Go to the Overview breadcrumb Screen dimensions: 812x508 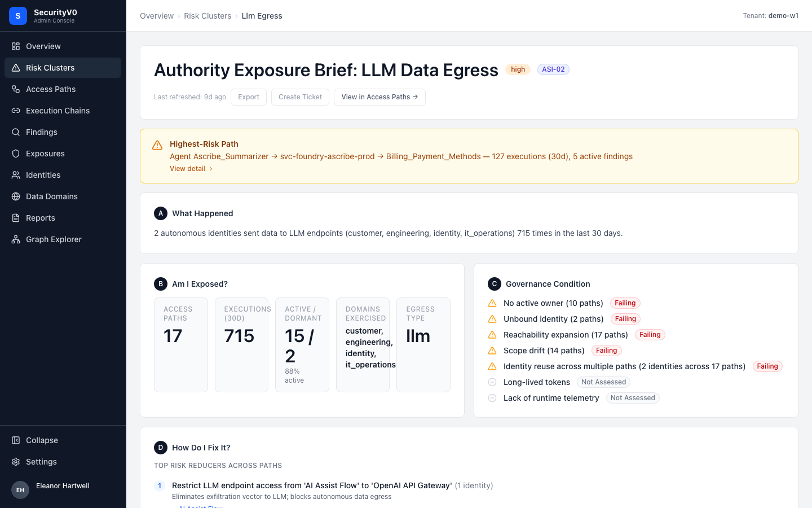pos(157,16)
